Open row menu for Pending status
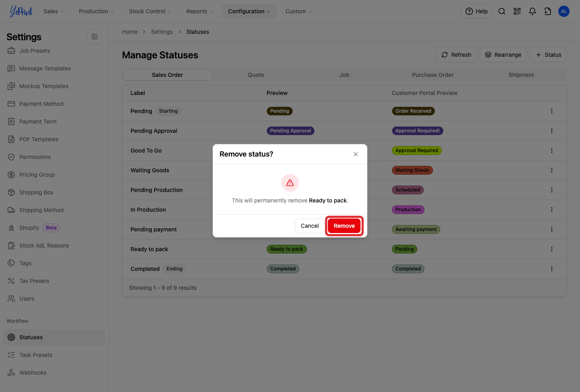 tap(552, 111)
